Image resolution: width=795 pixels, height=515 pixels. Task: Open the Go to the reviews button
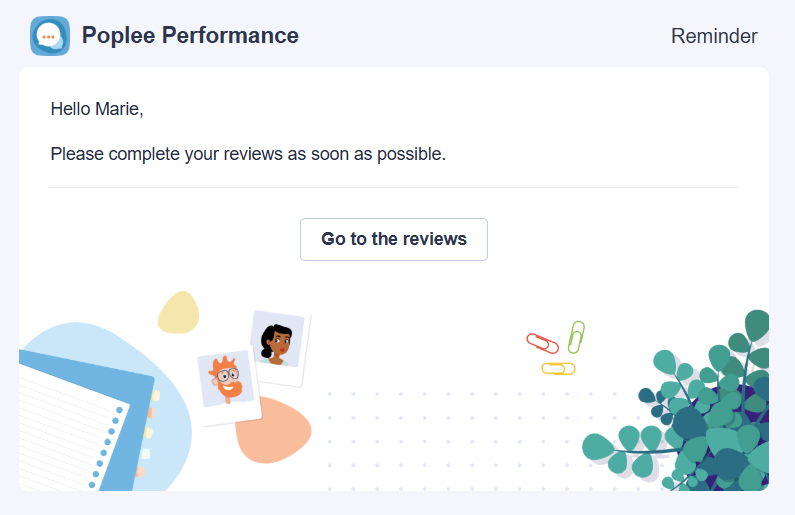[x=394, y=239]
